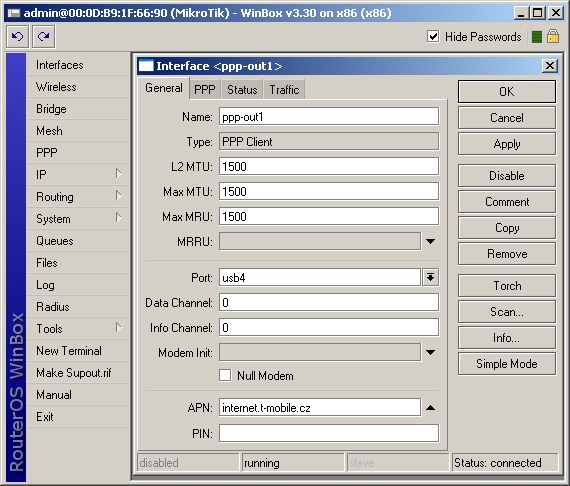
Task: Switch to Simple Mode
Action: [x=507, y=364]
